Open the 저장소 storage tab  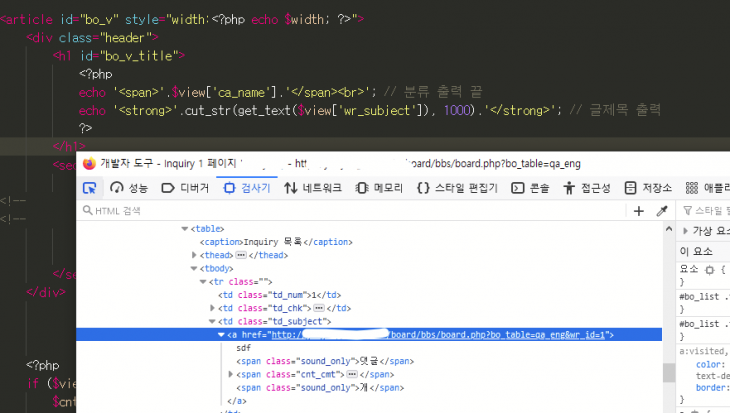648,188
